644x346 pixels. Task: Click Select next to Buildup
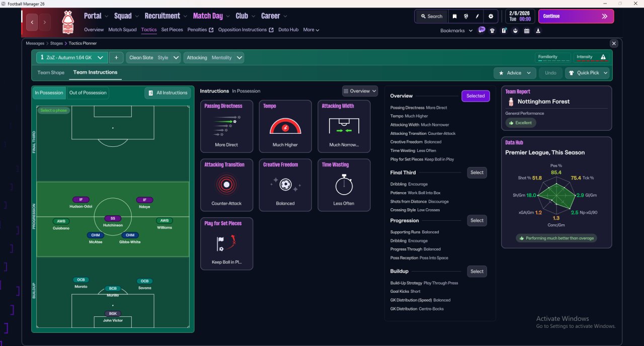(x=477, y=271)
